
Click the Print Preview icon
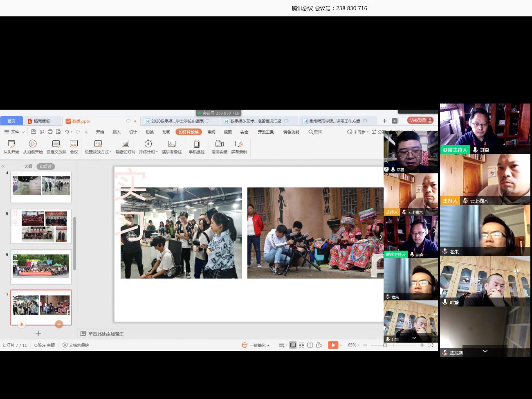tap(58, 132)
